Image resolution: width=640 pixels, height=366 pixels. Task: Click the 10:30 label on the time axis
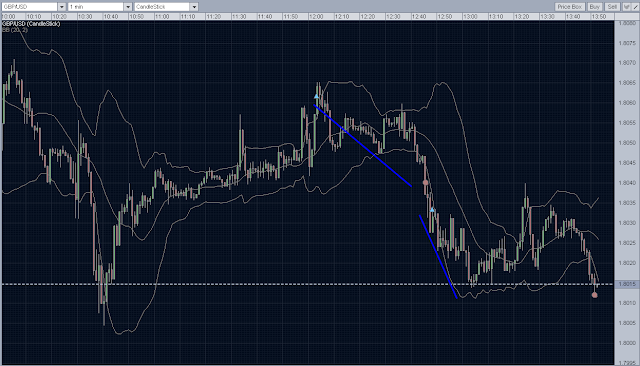pyautogui.click(x=85, y=17)
